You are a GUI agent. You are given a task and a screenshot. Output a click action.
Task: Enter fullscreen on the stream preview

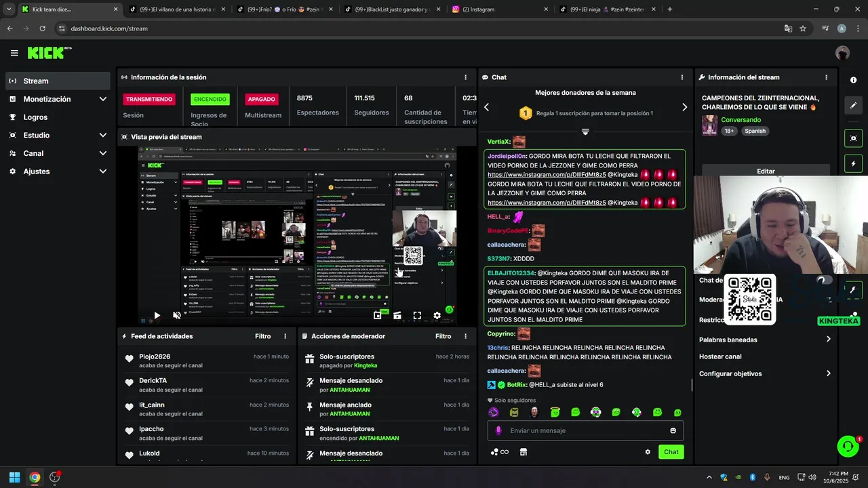click(417, 315)
